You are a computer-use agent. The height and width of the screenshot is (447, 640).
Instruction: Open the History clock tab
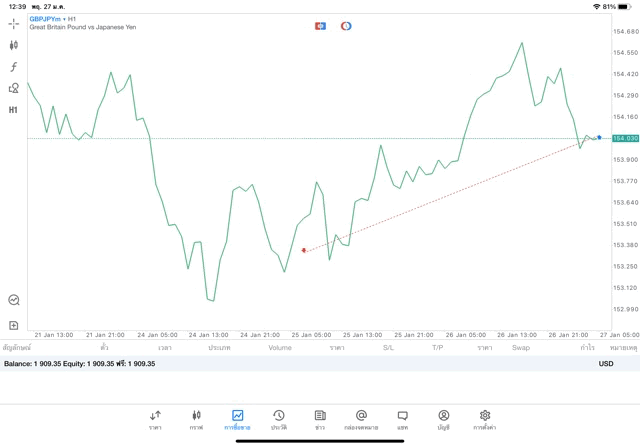point(279,418)
